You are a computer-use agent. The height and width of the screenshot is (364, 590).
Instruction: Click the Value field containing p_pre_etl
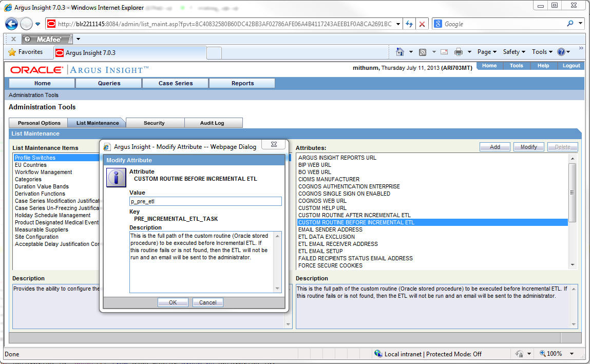click(205, 201)
